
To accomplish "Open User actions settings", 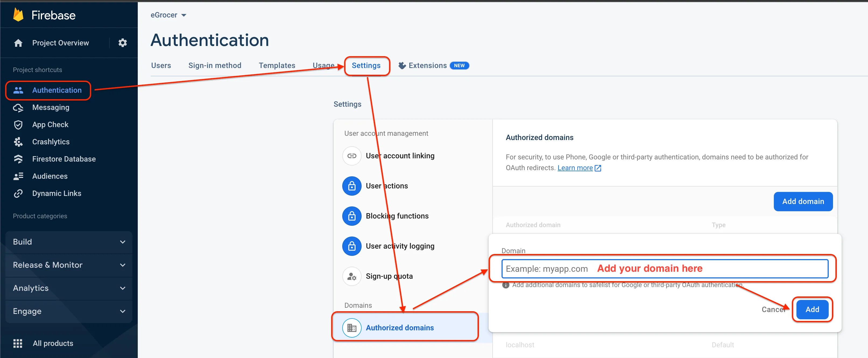I will pos(387,186).
